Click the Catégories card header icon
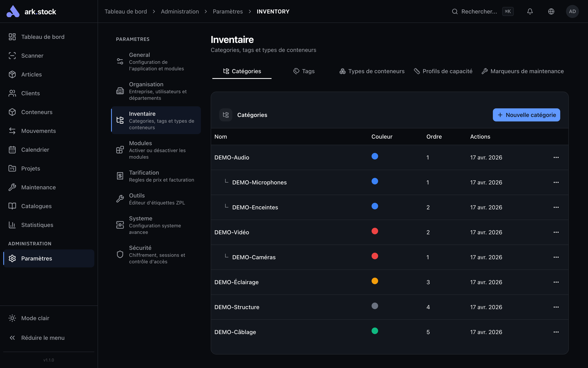 point(226,115)
